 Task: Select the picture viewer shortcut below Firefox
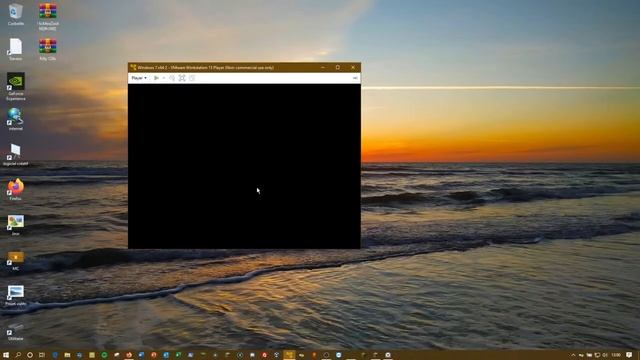point(16,225)
